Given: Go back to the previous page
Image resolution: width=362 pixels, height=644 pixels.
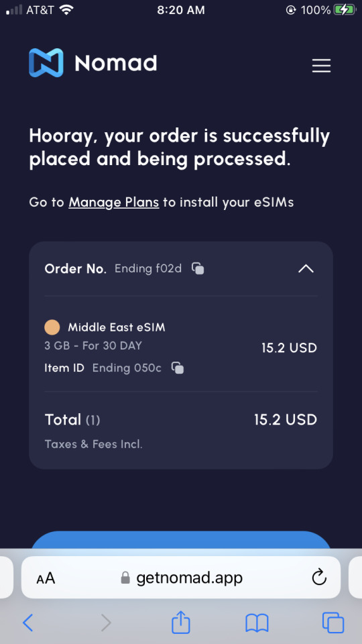Looking at the screenshot, I should click(x=28, y=623).
